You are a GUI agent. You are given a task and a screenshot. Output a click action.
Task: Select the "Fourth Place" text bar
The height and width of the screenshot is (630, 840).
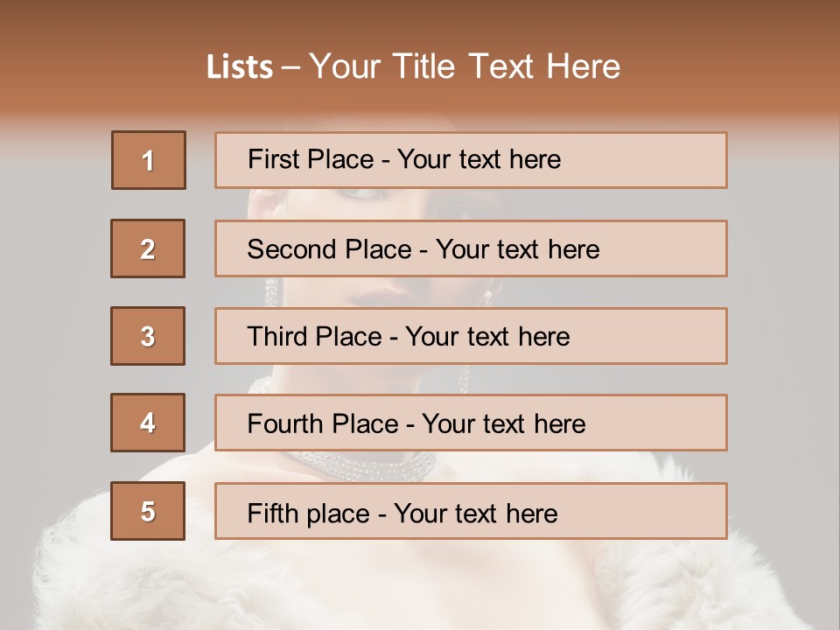coord(471,423)
